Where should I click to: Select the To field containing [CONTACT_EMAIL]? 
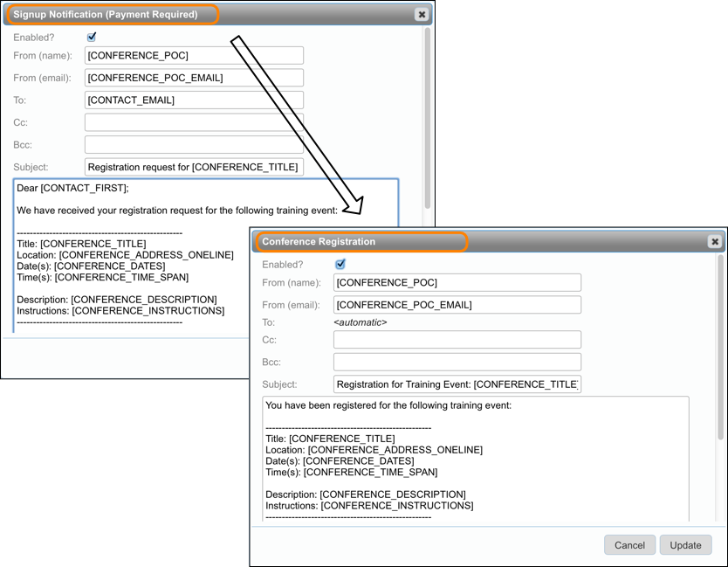(194, 100)
